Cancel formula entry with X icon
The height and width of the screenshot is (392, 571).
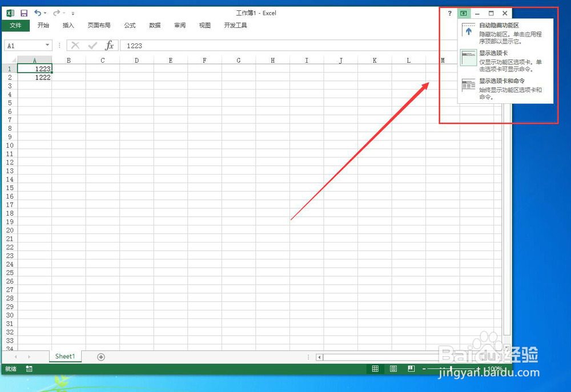75,46
